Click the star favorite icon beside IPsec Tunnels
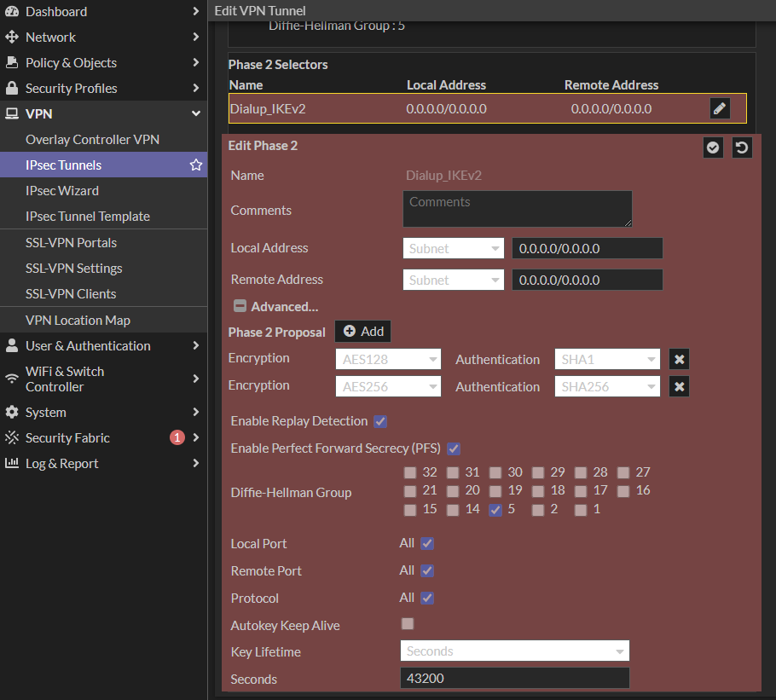 pos(195,165)
